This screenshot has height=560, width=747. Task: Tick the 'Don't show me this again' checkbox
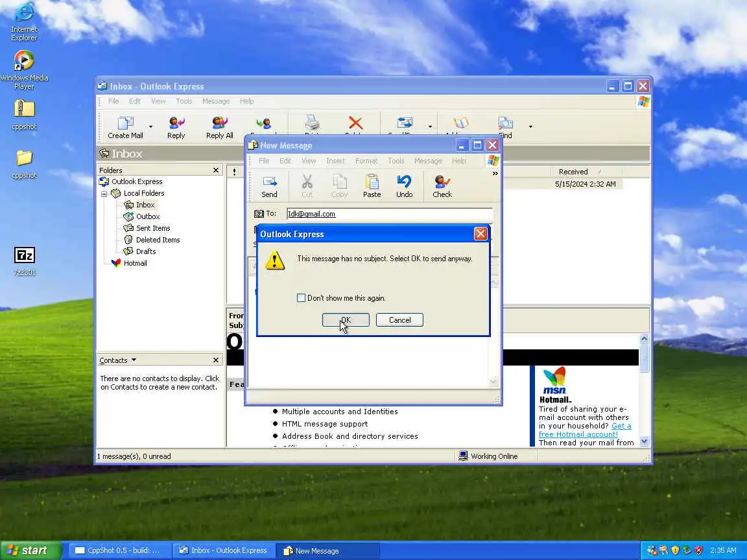(301, 298)
